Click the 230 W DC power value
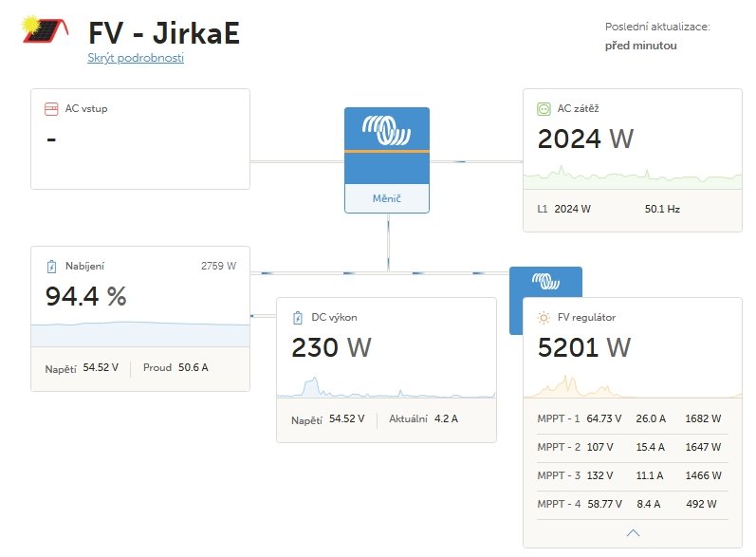This screenshot has width=756, height=557. coord(331,347)
